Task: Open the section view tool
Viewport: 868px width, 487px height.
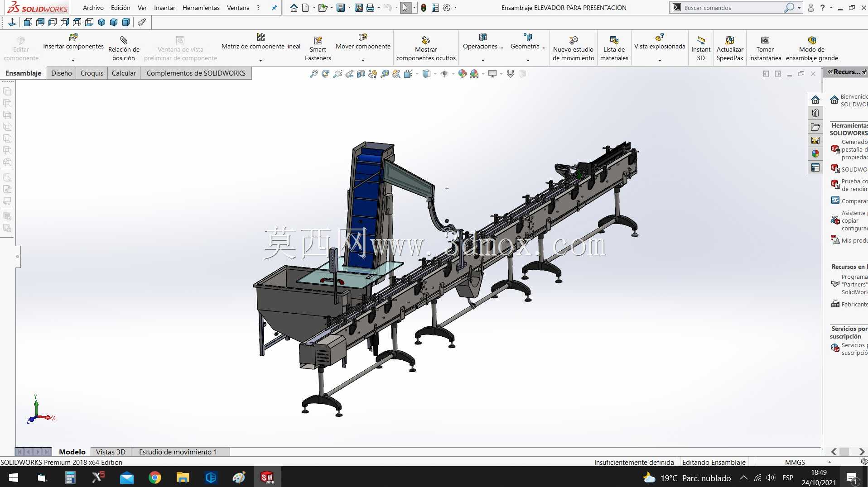Action: coord(361,74)
